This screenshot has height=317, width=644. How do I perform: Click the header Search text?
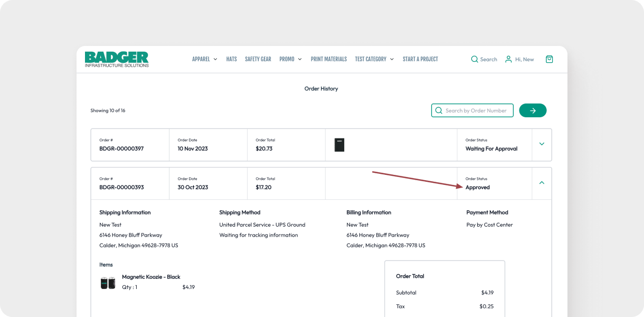tap(488, 59)
